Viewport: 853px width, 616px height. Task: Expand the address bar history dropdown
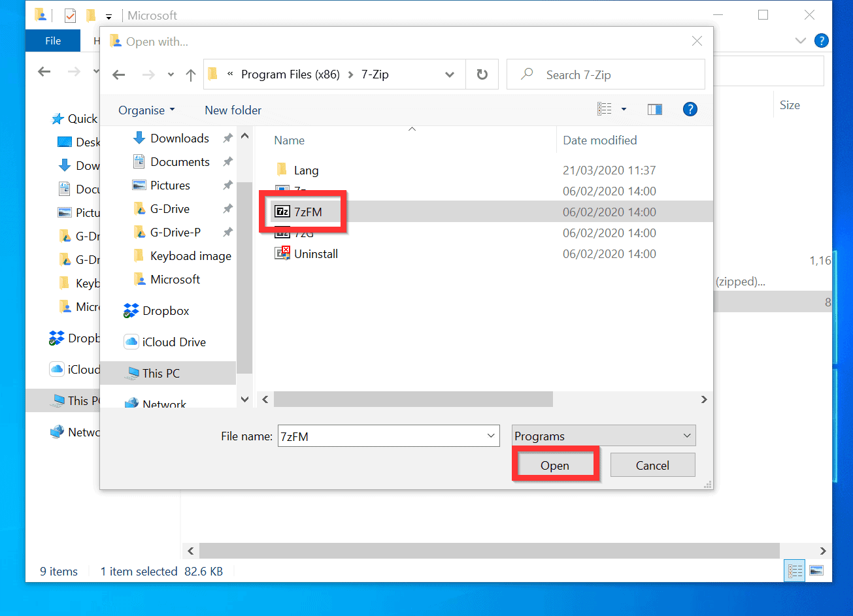tap(450, 74)
